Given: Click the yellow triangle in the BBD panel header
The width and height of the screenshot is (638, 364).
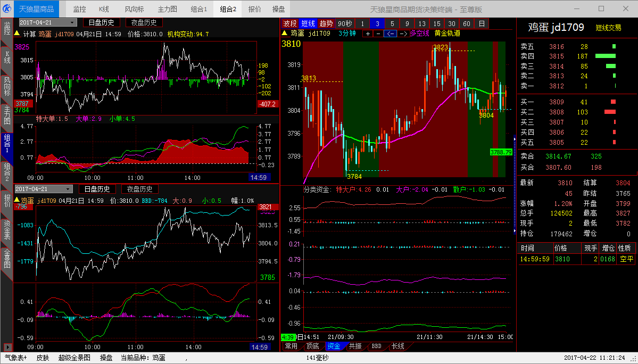Looking at the screenshot, I should 17,200.
